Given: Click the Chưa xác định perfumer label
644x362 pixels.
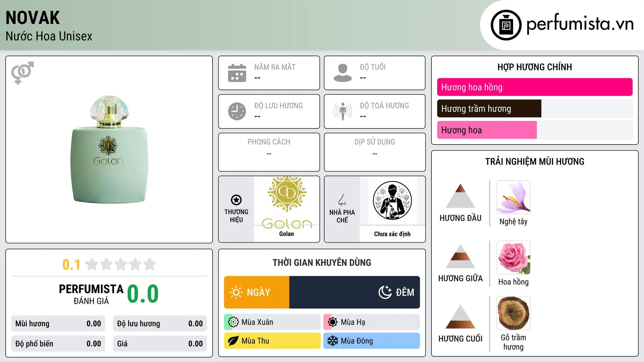Looking at the screenshot, I should (x=392, y=234).
